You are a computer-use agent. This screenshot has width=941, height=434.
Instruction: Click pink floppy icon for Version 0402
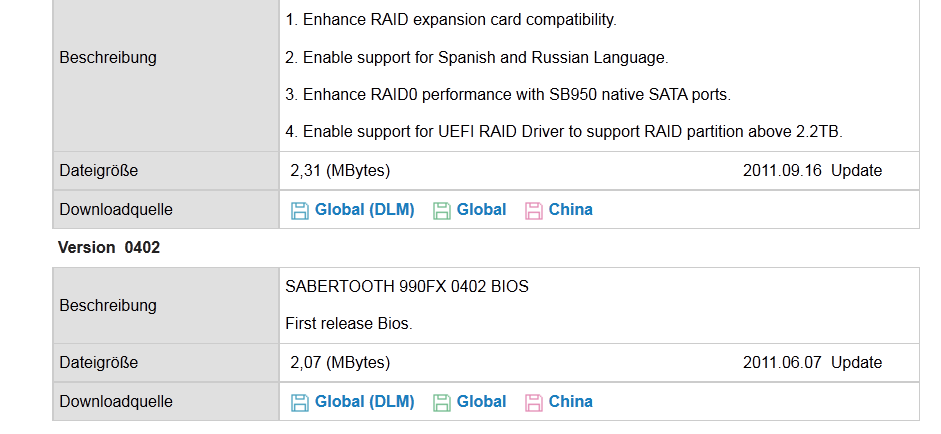pyautogui.click(x=534, y=403)
